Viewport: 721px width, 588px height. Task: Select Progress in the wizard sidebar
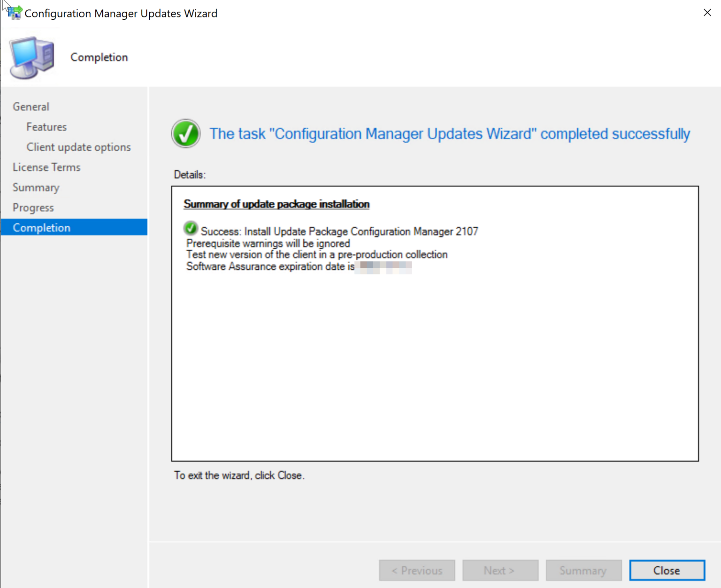point(33,207)
